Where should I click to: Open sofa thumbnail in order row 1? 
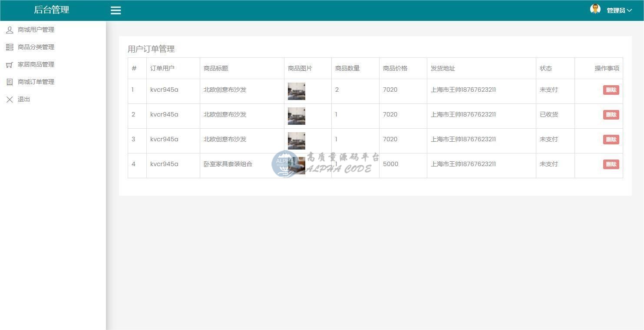click(297, 91)
